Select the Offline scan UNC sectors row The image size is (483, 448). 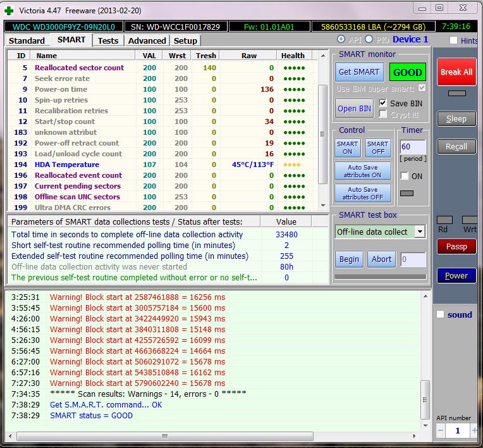162,197
